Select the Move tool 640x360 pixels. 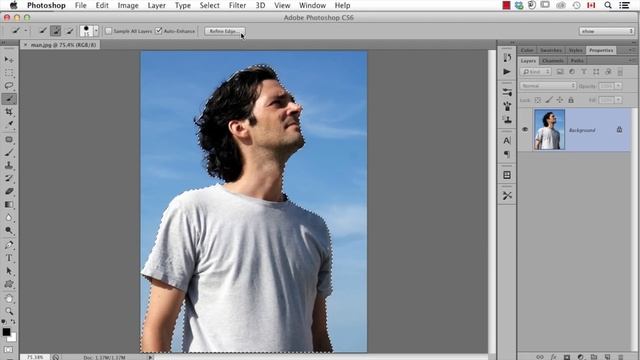pos(9,60)
